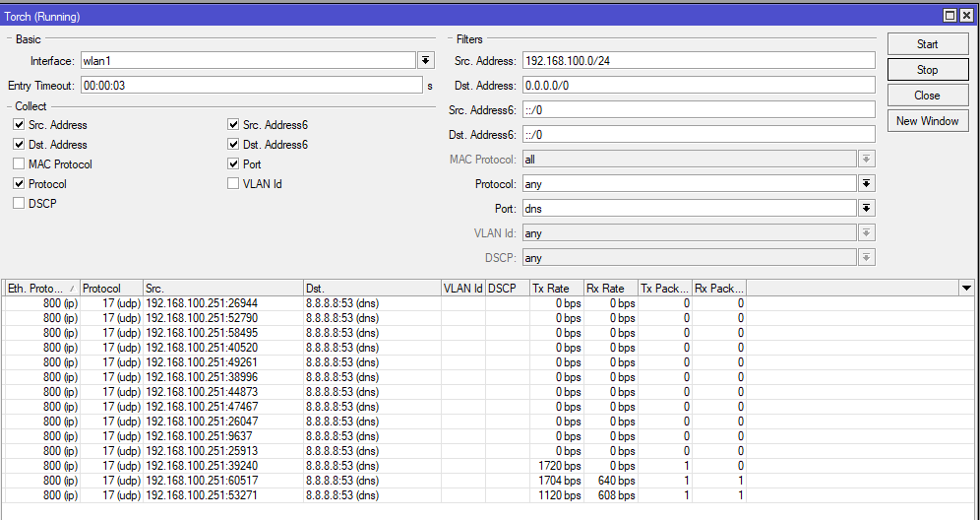Click the Close button

tap(928, 96)
